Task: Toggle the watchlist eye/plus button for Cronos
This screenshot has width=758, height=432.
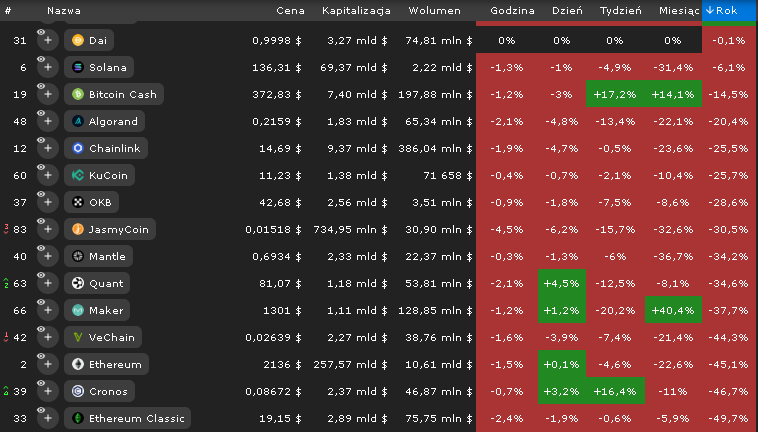Action: [47, 390]
